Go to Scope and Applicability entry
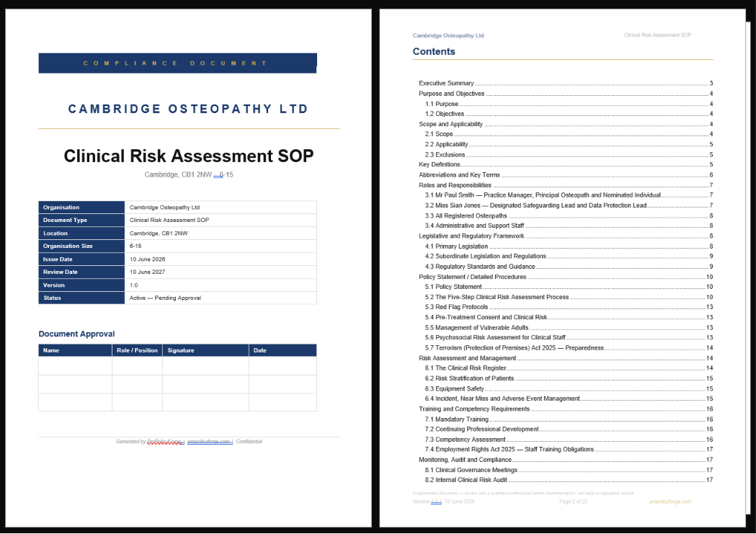 (x=566, y=124)
